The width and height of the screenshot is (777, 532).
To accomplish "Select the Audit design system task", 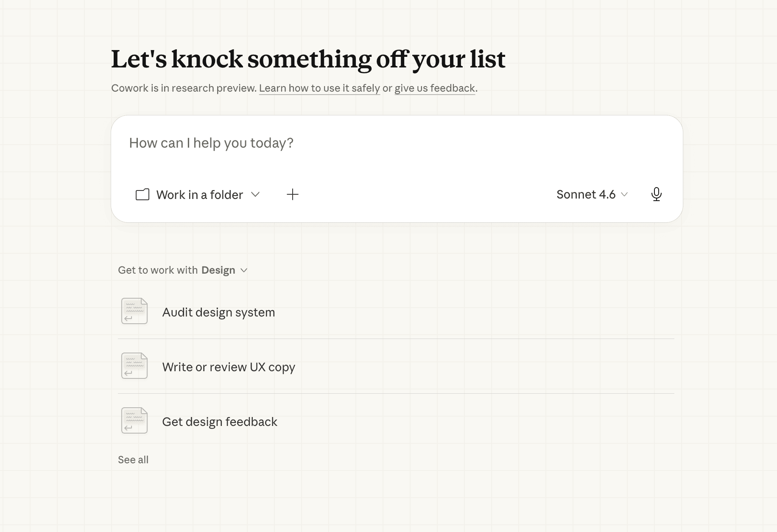I will pyautogui.click(x=218, y=312).
